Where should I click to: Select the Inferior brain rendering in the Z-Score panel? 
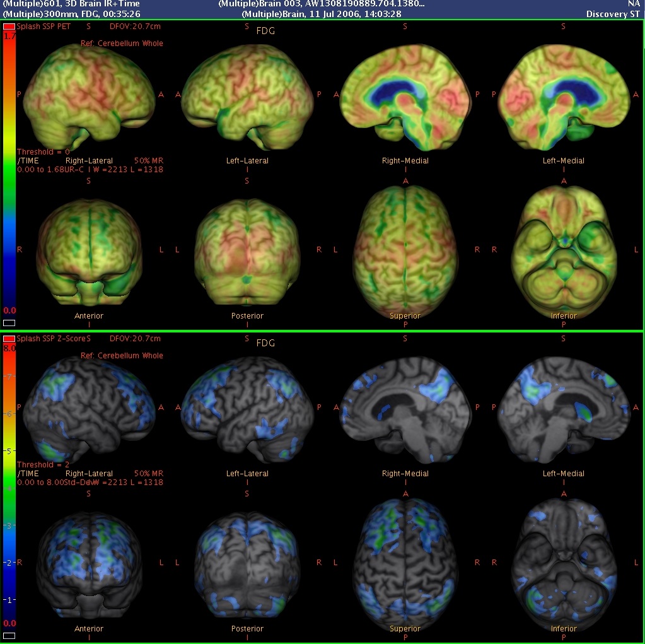coord(564,565)
